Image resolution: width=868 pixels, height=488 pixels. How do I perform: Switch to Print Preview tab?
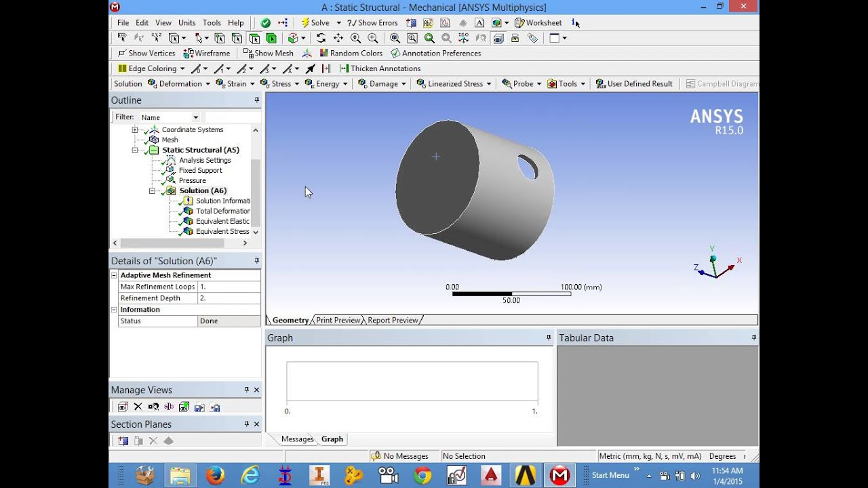click(338, 320)
